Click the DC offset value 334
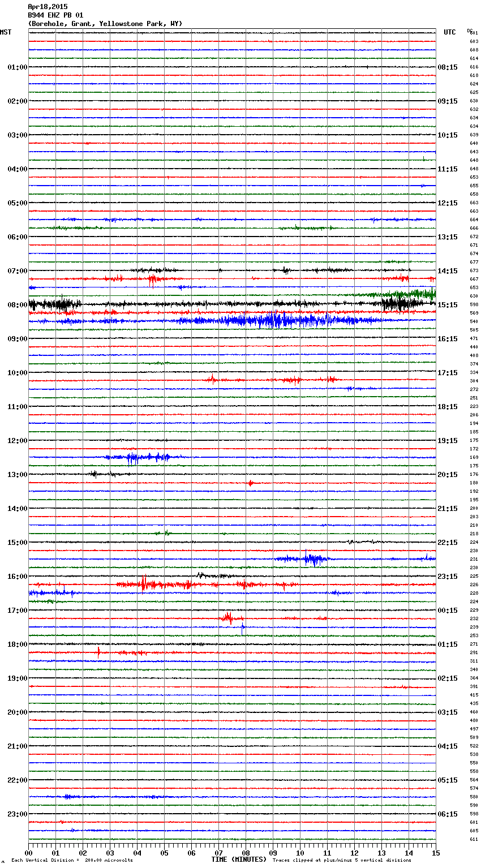The height and width of the screenshot is (868, 481). pos(474,372)
